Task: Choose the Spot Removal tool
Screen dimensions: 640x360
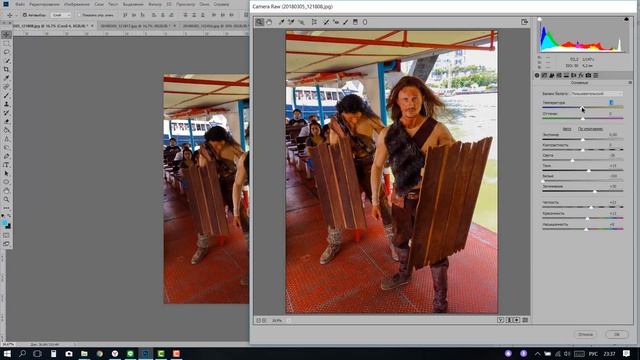Action: tap(326, 22)
